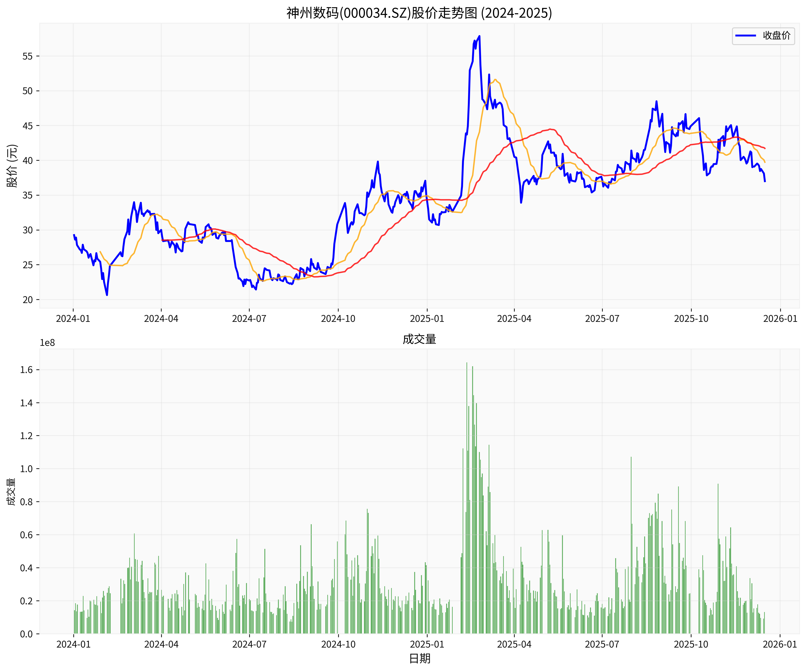The image size is (806, 672).
Task: Click the 2026-01 tick label on volume chart
Action: [780, 644]
